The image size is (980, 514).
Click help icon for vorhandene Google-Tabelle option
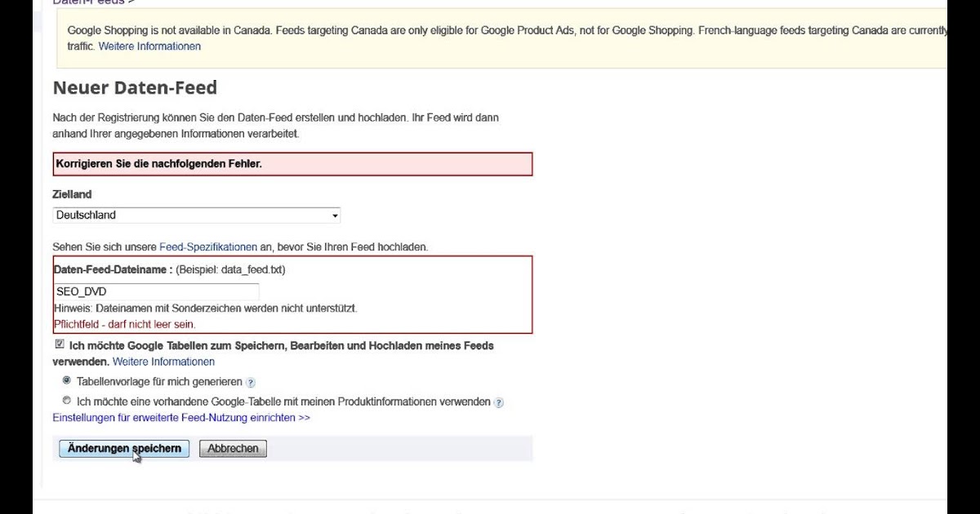499,402
